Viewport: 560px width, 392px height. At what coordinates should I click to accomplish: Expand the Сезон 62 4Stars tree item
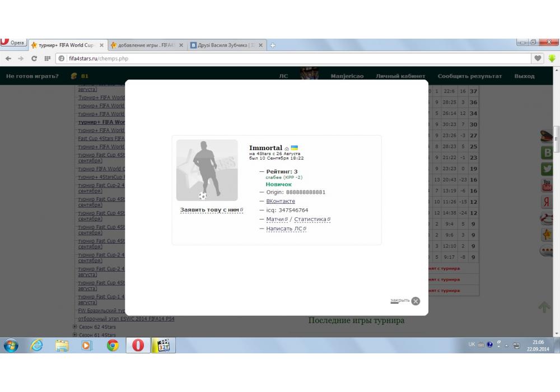point(75,326)
